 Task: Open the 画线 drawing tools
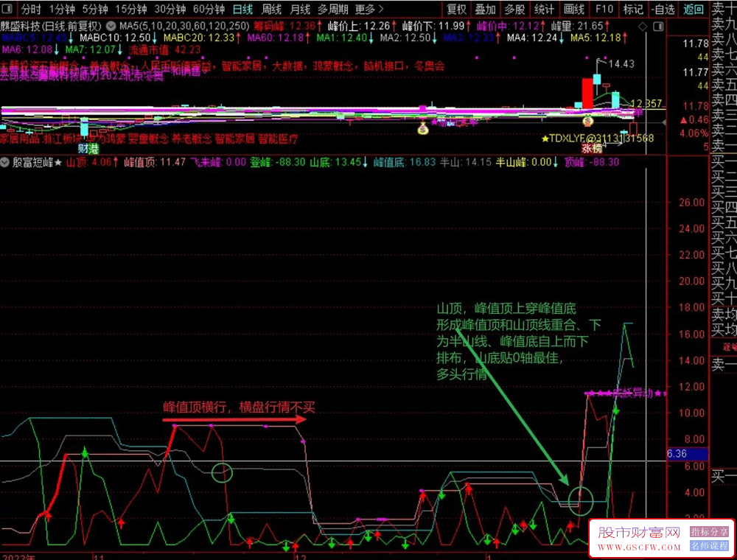tap(573, 9)
